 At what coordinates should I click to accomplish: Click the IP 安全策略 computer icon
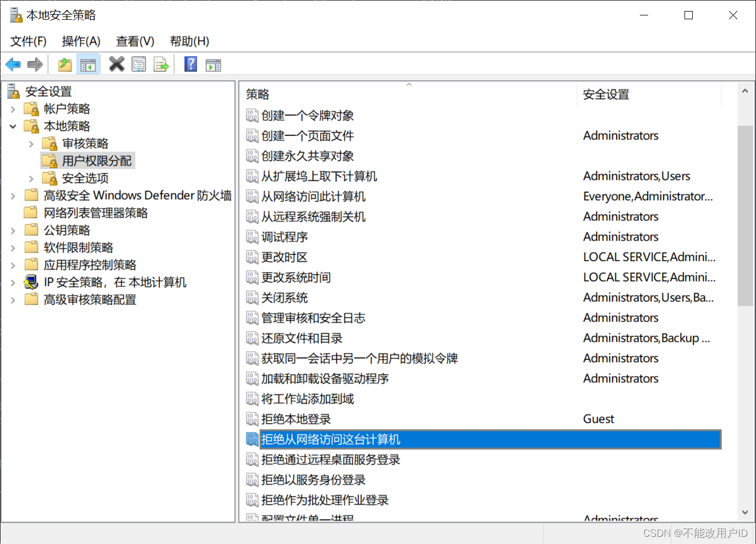[31, 282]
